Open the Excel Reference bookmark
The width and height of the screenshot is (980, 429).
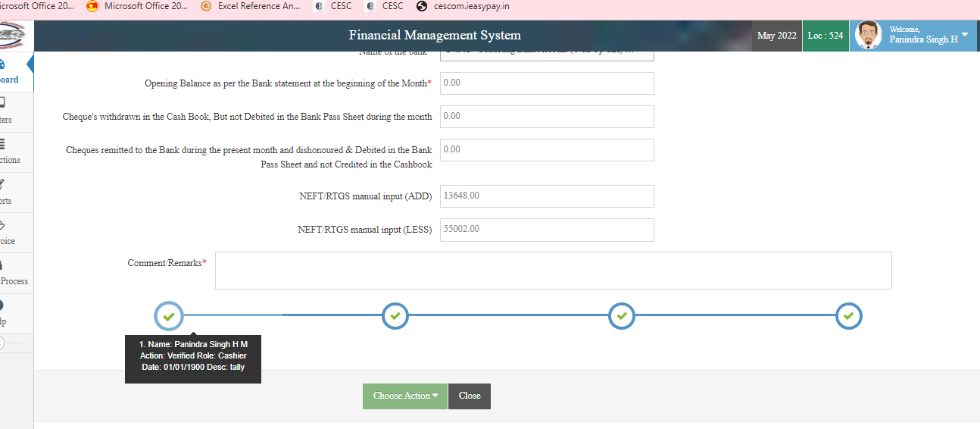click(x=250, y=6)
